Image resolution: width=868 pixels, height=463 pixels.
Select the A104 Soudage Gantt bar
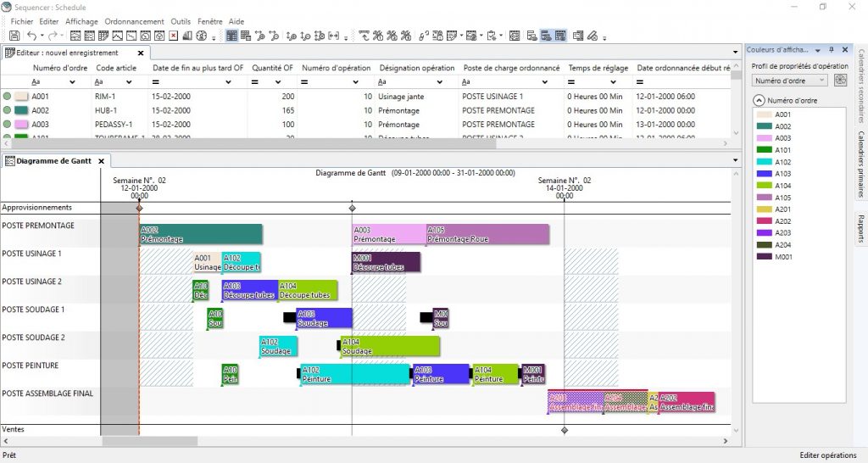(390, 346)
